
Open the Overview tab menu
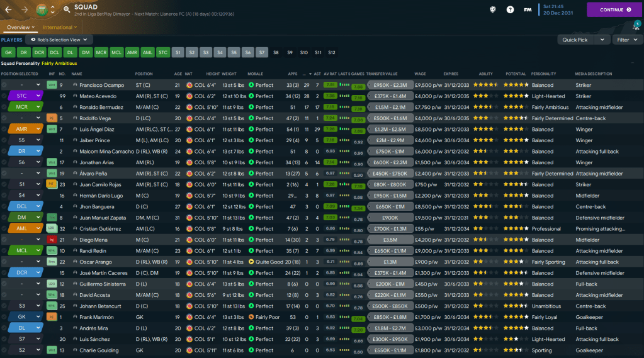20,27
